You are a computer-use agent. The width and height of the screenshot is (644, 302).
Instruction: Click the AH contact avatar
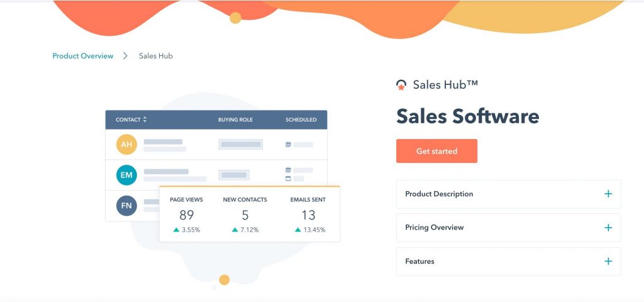(x=126, y=145)
